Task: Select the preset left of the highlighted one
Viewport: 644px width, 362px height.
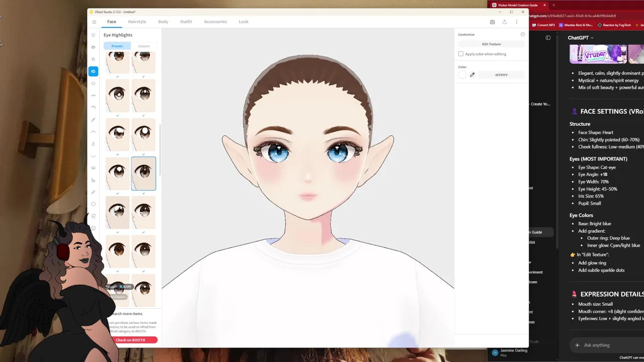Action: point(117,173)
